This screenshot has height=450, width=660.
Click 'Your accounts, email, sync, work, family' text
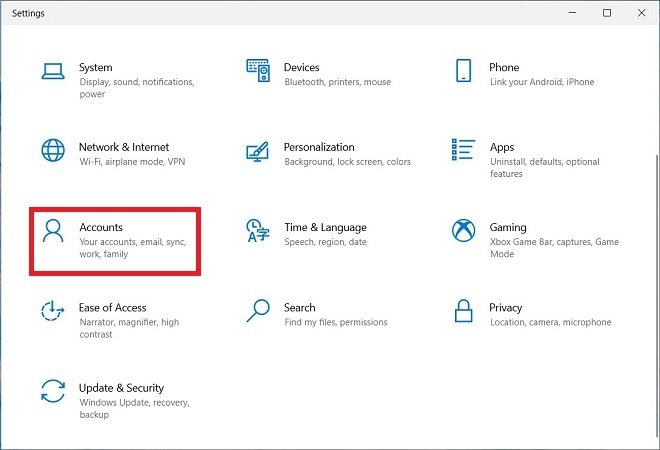click(x=133, y=248)
